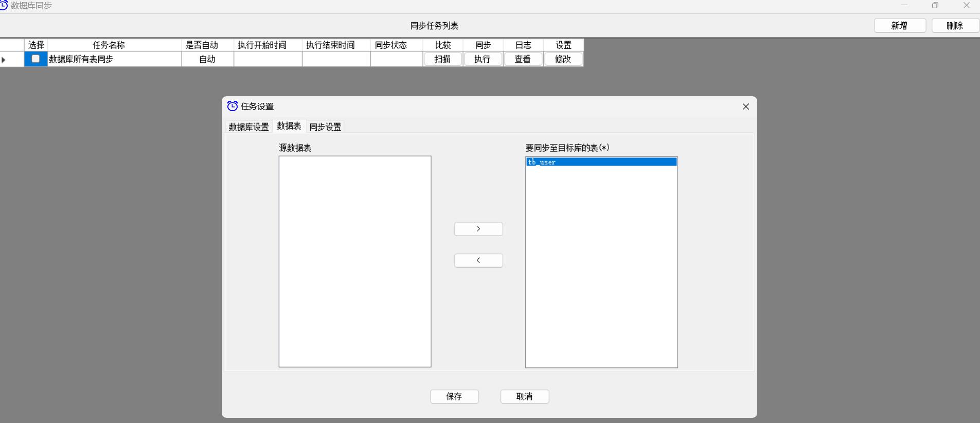Close the 数据库同步 main window
The height and width of the screenshot is (423, 980).
click(x=966, y=5)
